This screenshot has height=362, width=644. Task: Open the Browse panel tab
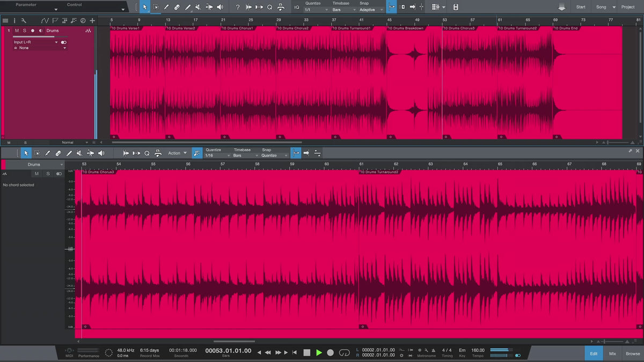pyautogui.click(x=632, y=353)
